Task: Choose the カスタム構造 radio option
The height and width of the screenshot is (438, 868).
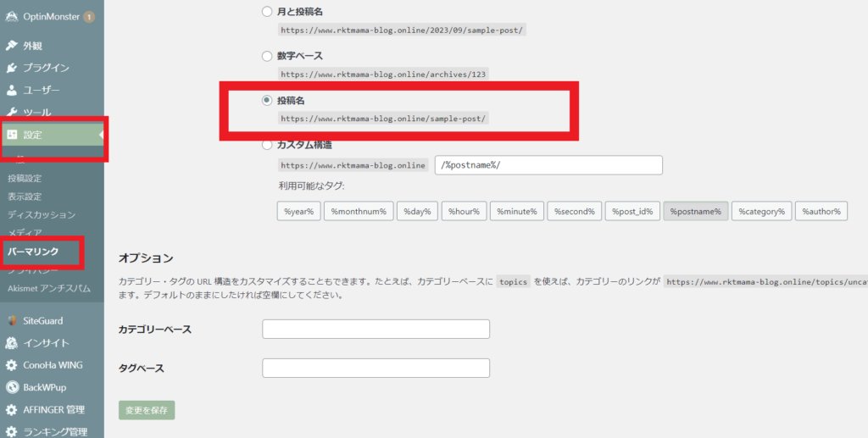Action: click(267, 145)
